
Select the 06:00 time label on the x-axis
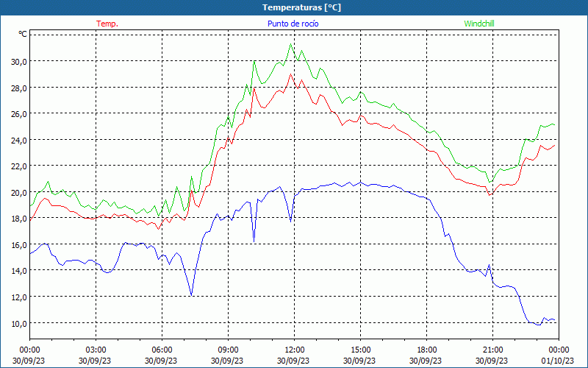click(162, 350)
